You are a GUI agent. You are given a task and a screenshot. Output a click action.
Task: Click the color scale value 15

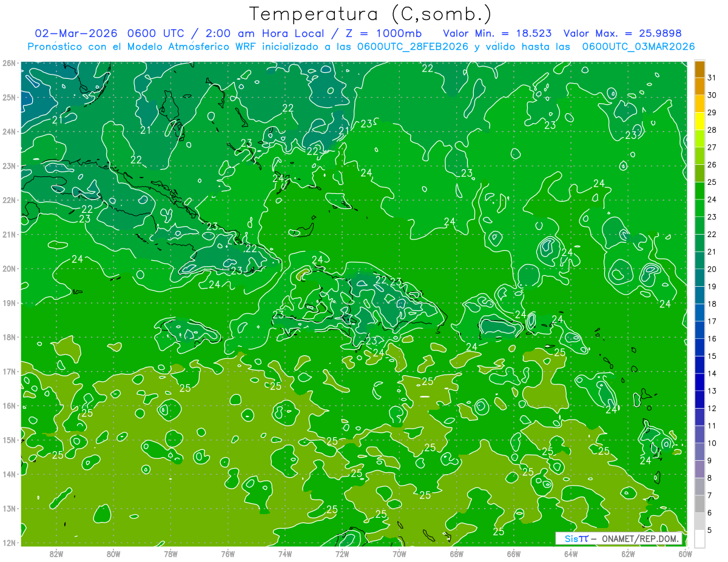pos(712,356)
